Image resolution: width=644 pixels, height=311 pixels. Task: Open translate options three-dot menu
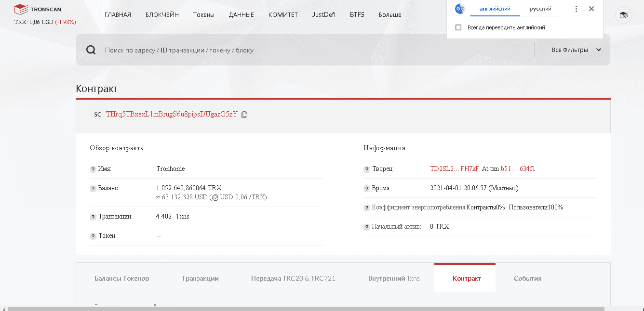click(576, 9)
